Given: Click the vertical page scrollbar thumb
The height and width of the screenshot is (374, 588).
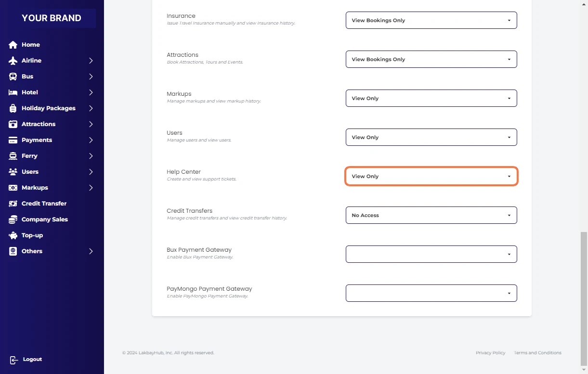Looking at the screenshot, I should pyautogui.click(x=584, y=298).
